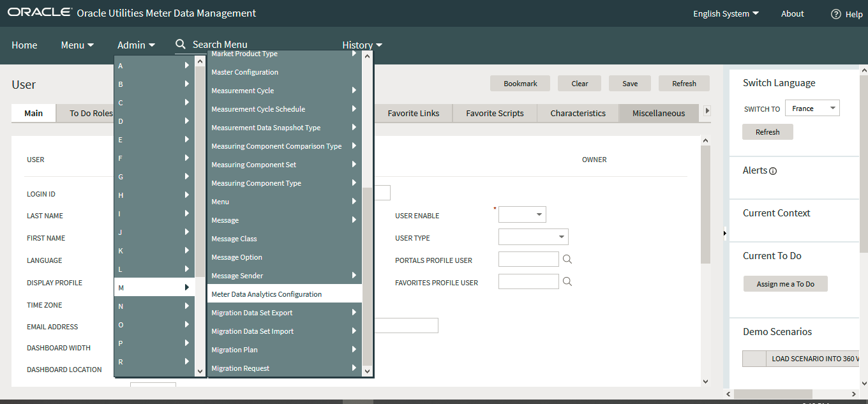Open the Switch To language selector showing France
Screen dimensions: 868x404
[812, 108]
